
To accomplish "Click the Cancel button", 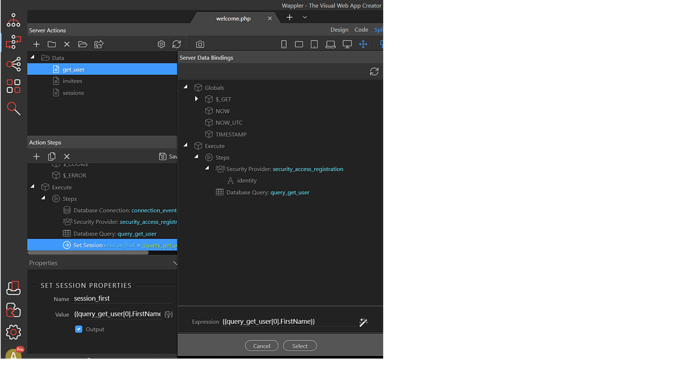I will (261, 346).
